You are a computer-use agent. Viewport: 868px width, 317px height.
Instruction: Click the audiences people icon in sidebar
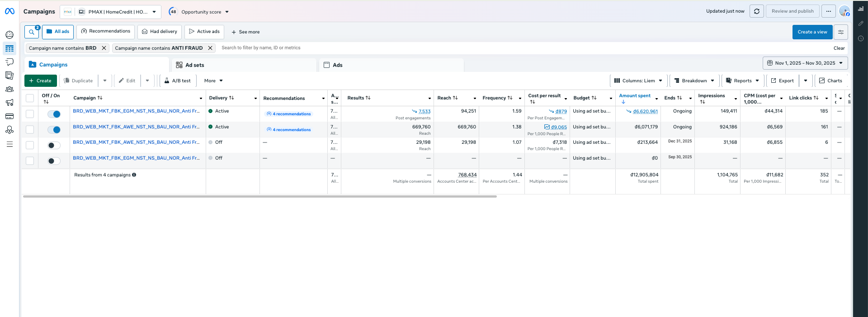[9, 89]
